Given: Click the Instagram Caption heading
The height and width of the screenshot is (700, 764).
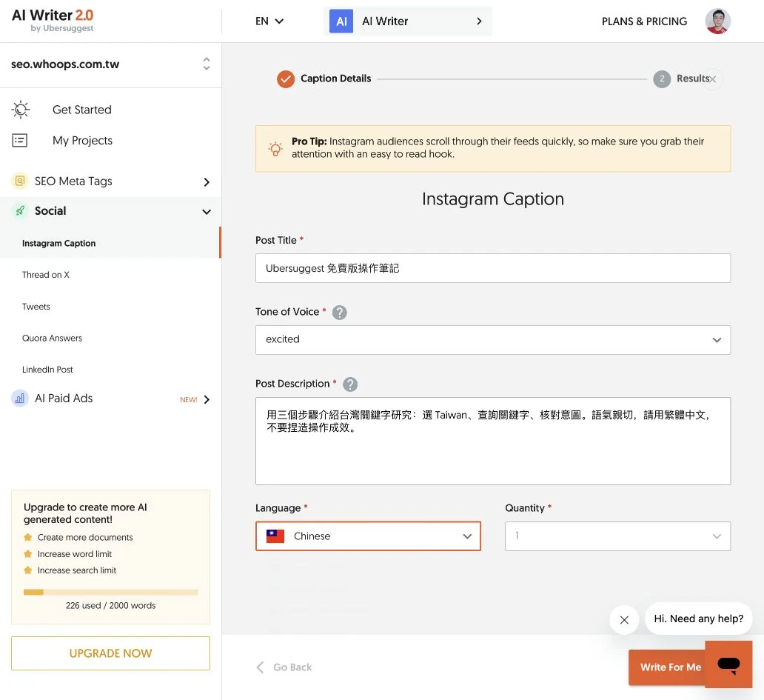Looking at the screenshot, I should (x=492, y=199).
